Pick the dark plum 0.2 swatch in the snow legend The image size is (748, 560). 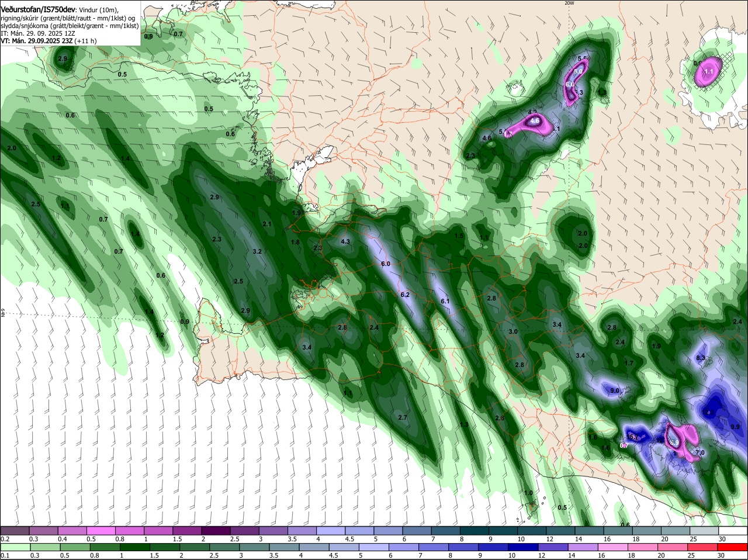[x=15, y=531]
